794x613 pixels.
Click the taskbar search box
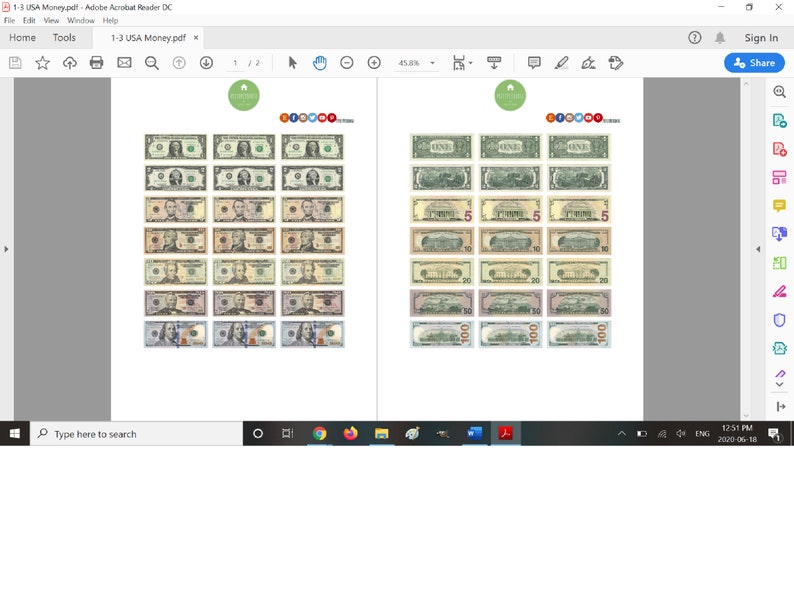pos(136,434)
